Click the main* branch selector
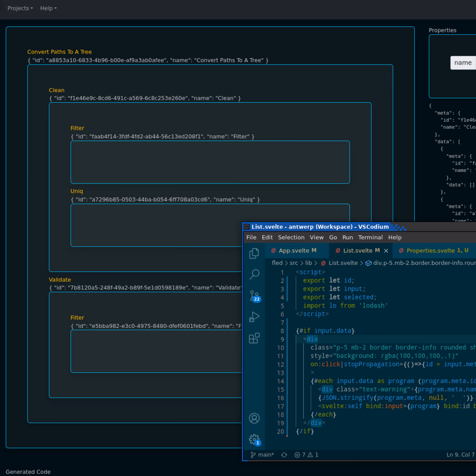Image resolution: width=476 pixels, height=476 pixels. 263,455
